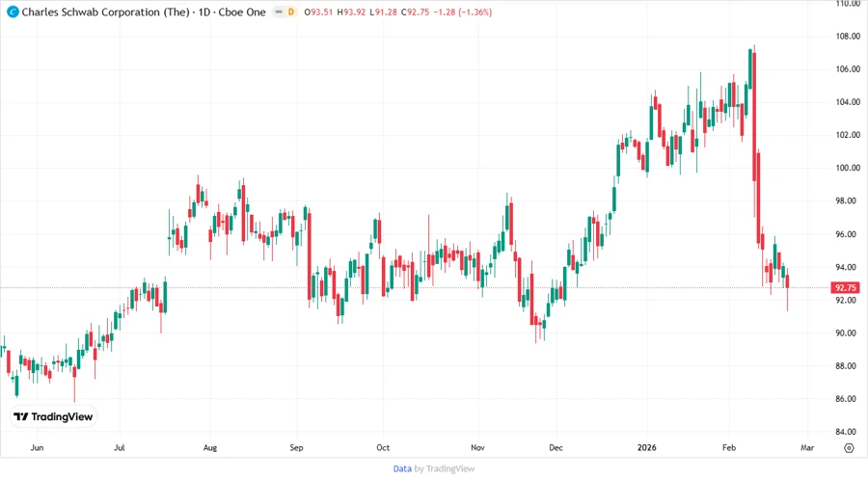Click the TradingView logo button
This screenshot has height=480, width=868.
tap(53, 417)
